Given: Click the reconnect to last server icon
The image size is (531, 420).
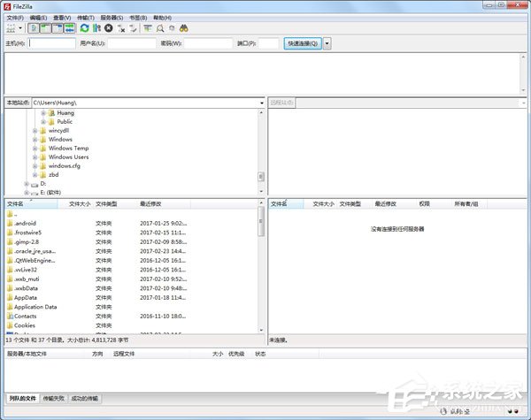Looking at the screenshot, I should [133, 28].
